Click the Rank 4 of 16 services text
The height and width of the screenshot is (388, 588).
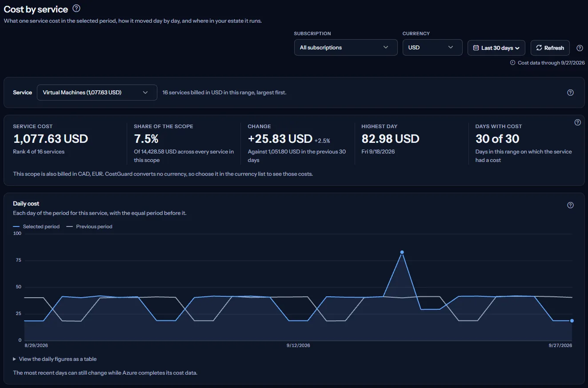[x=39, y=152]
